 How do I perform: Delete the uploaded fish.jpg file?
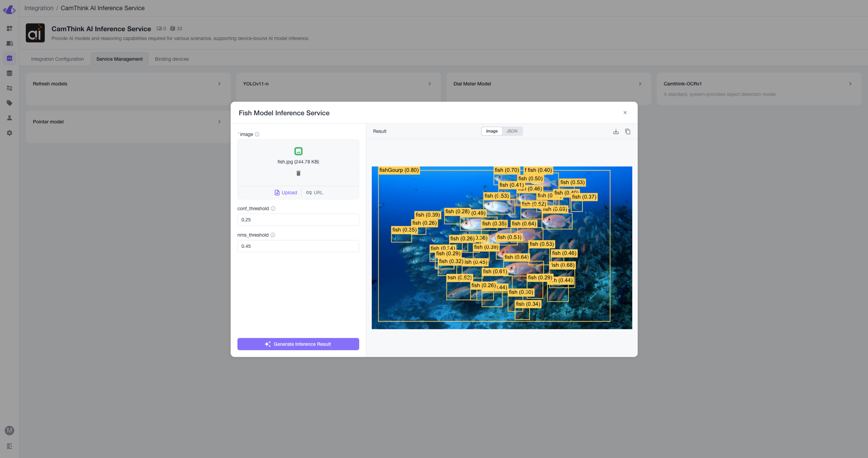click(x=298, y=173)
